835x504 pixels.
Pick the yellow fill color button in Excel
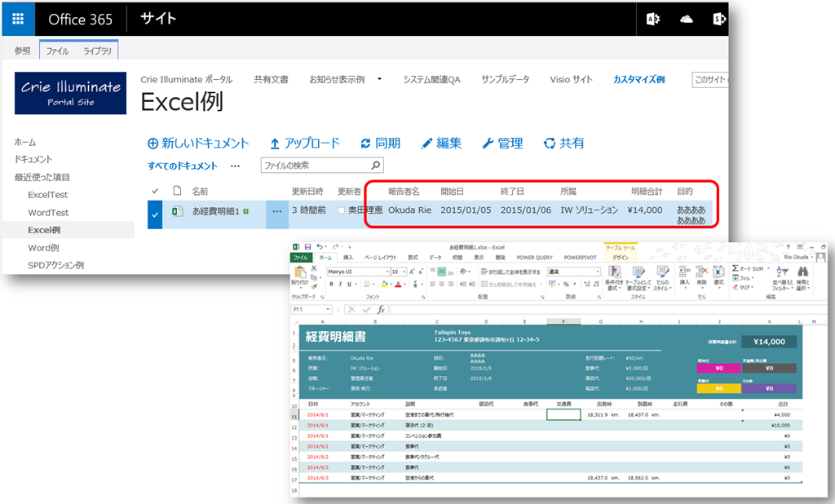click(x=385, y=284)
